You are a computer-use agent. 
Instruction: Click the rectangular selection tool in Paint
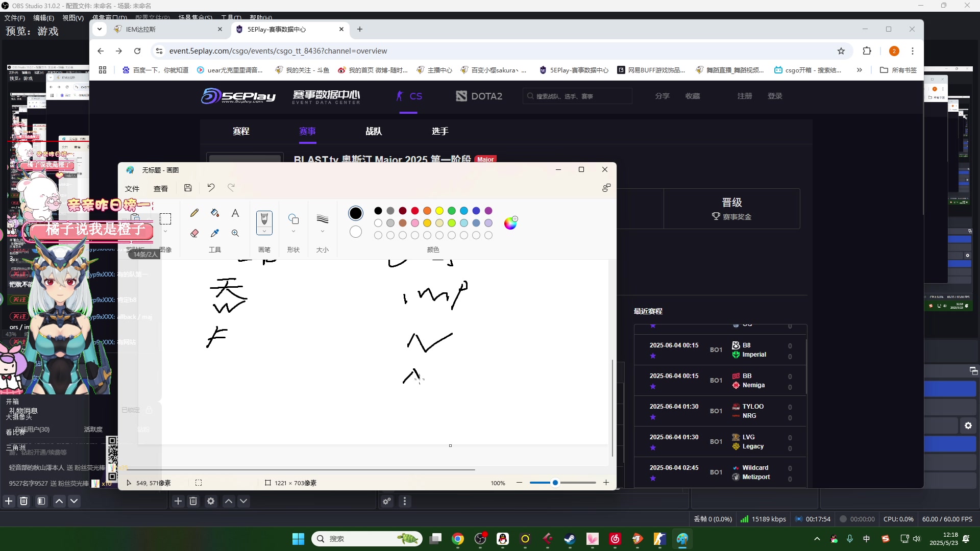[165, 219]
